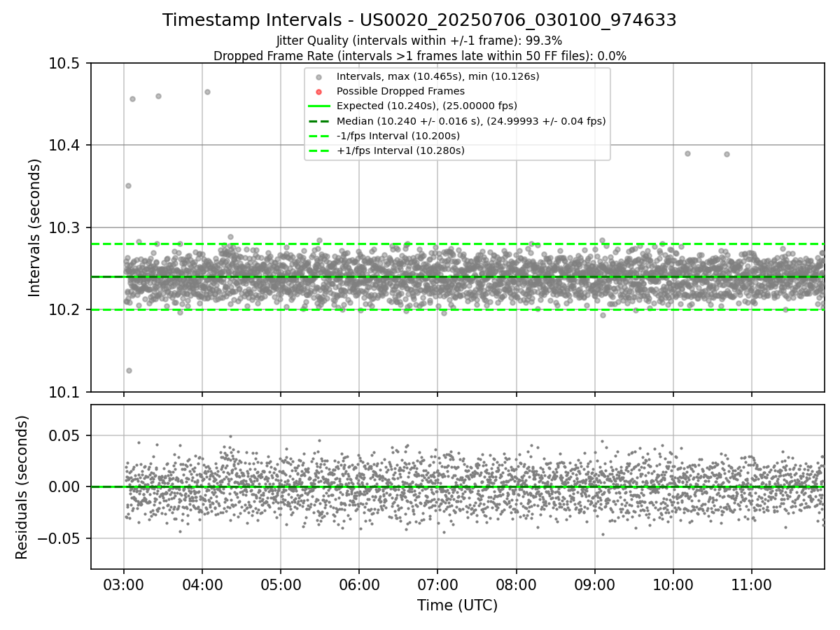Select legend entry 'Intervals, max (10.465s), min (10.126s)'
The image size is (840, 630).
tap(437, 76)
